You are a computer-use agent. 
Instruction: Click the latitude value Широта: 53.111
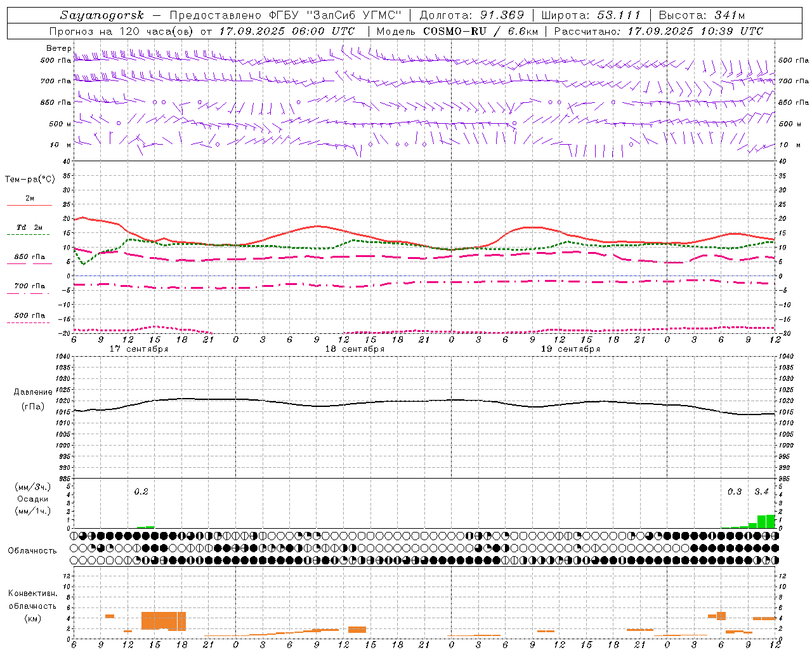591,15
